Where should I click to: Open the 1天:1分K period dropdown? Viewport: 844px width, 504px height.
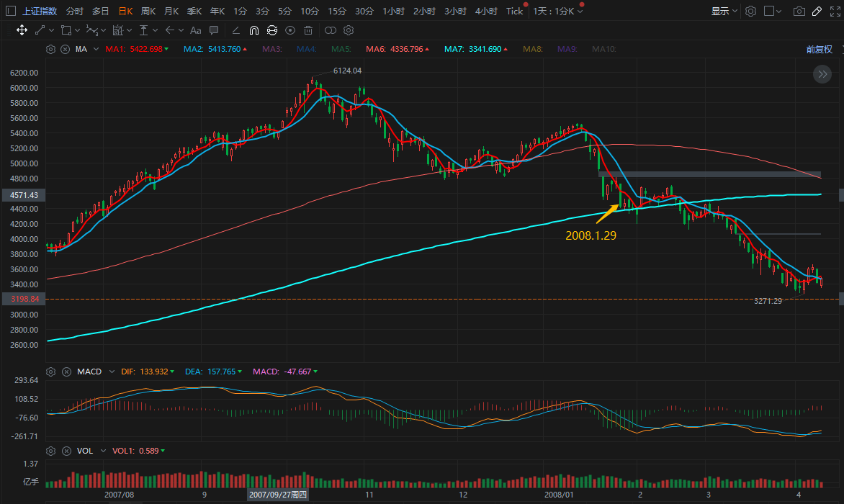pyautogui.click(x=557, y=11)
